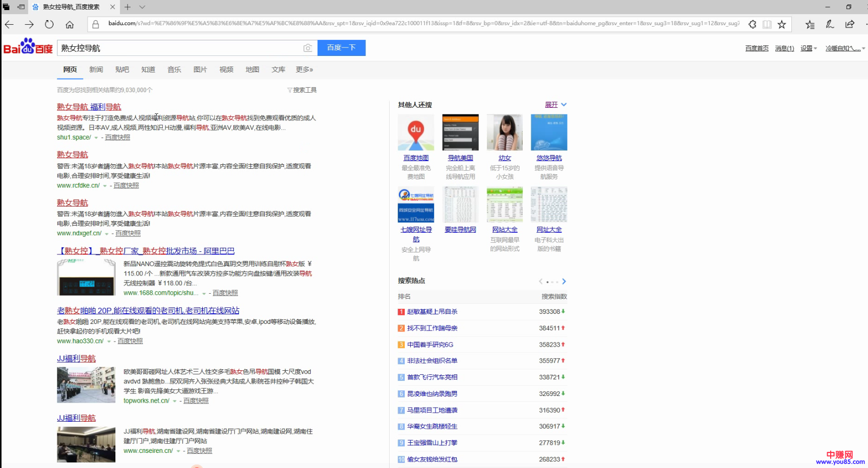Go to browser home page
This screenshot has width=868, height=468.
(70, 24)
